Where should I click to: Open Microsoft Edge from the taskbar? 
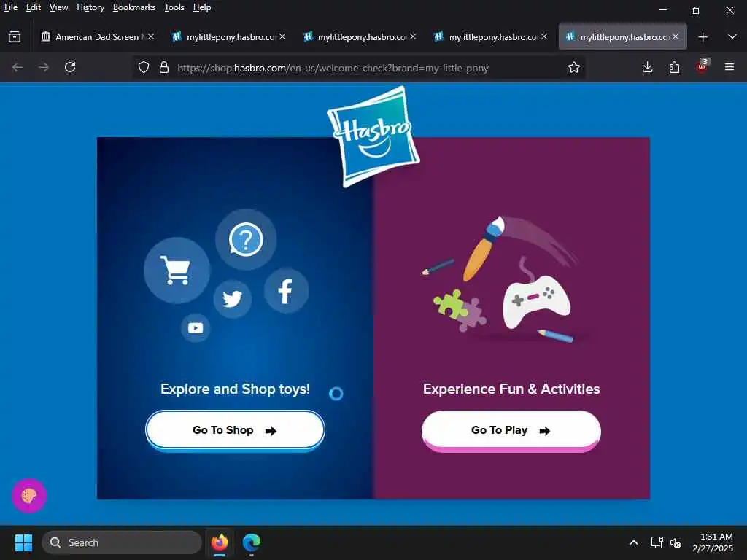click(252, 542)
